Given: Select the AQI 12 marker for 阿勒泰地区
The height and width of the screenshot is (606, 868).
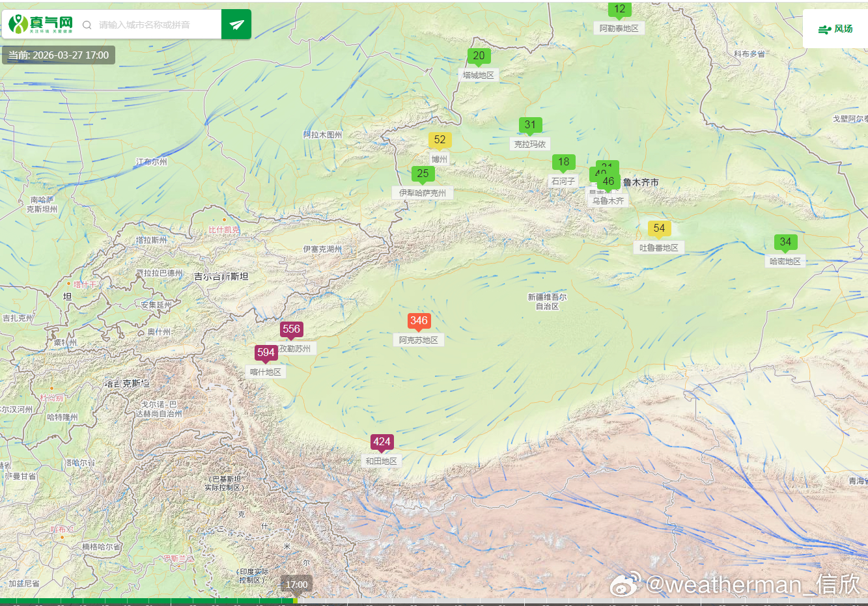Looking at the screenshot, I should (x=619, y=10).
